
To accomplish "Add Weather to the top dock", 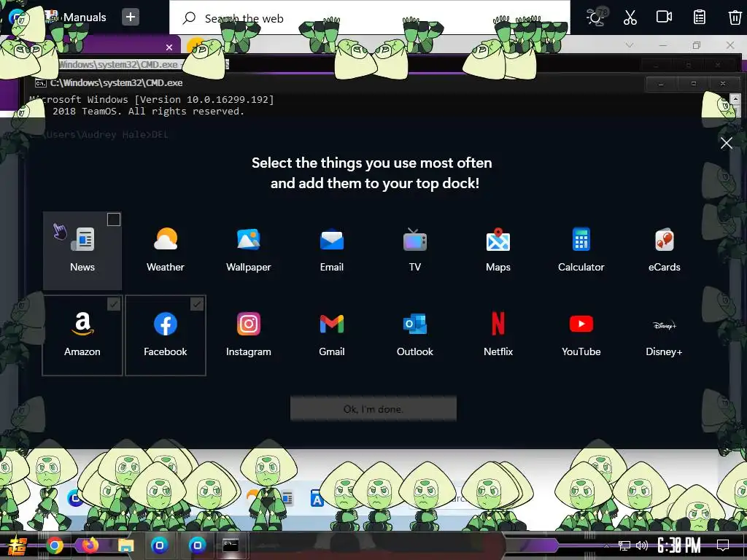I will 166,251.
